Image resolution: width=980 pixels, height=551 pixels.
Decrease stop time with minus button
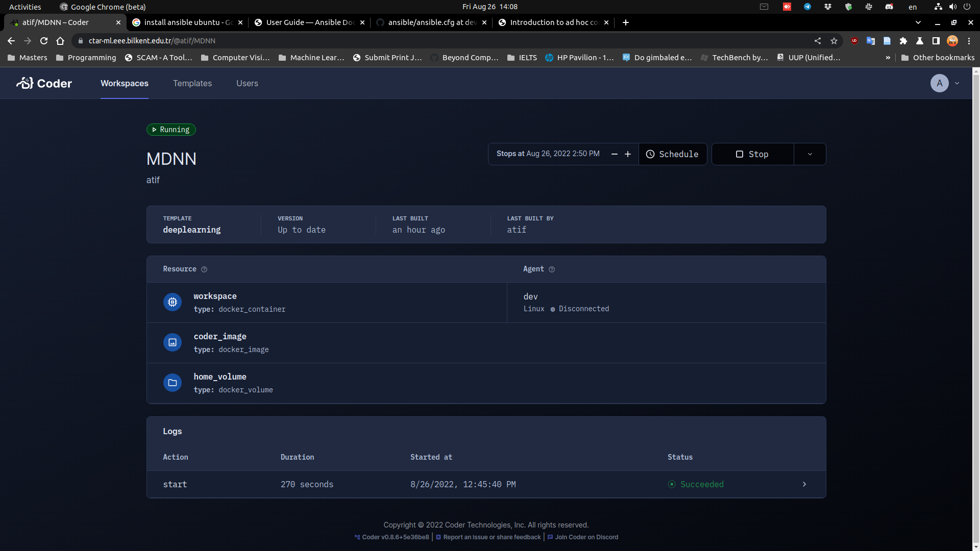[615, 154]
